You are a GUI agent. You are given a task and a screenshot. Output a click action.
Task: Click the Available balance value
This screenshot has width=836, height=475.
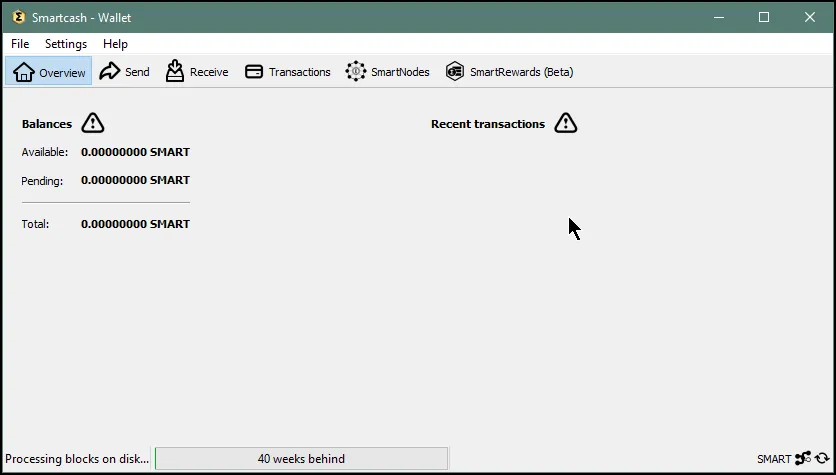(x=135, y=152)
